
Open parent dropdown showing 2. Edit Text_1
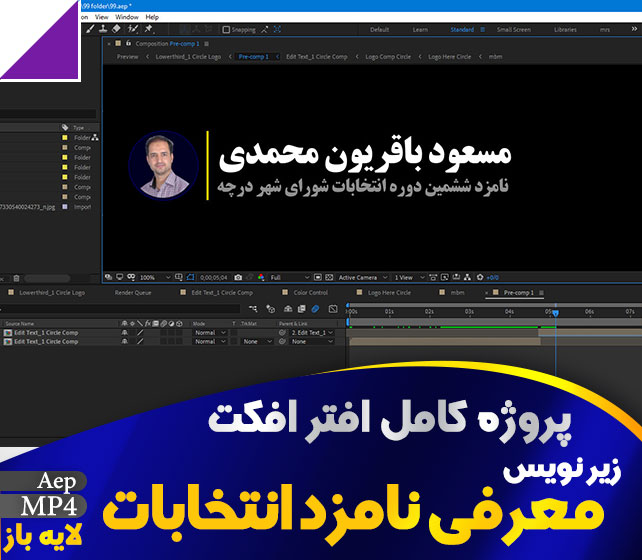(x=312, y=333)
